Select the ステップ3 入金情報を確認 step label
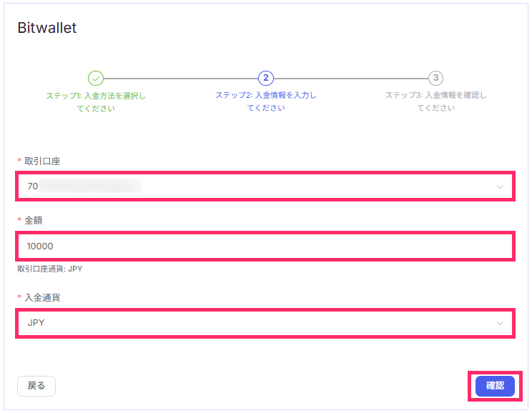The width and height of the screenshot is (532, 413). (x=435, y=101)
